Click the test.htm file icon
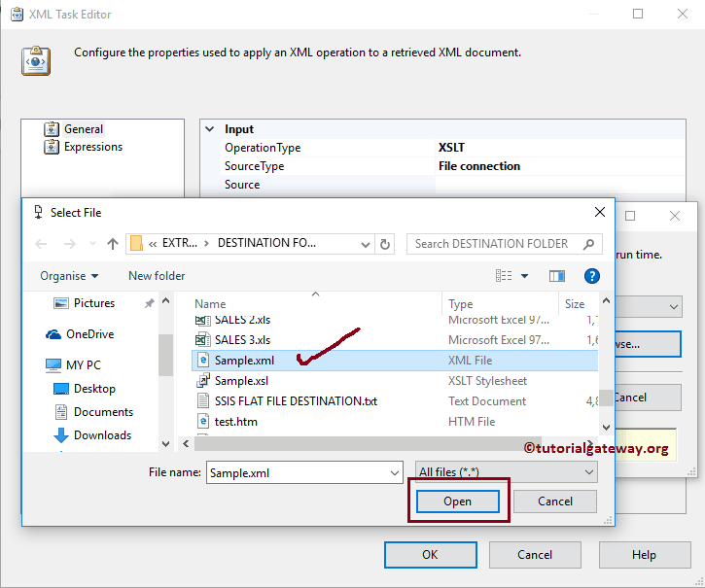Viewport: 705px width, 588px height. pos(203,421)
